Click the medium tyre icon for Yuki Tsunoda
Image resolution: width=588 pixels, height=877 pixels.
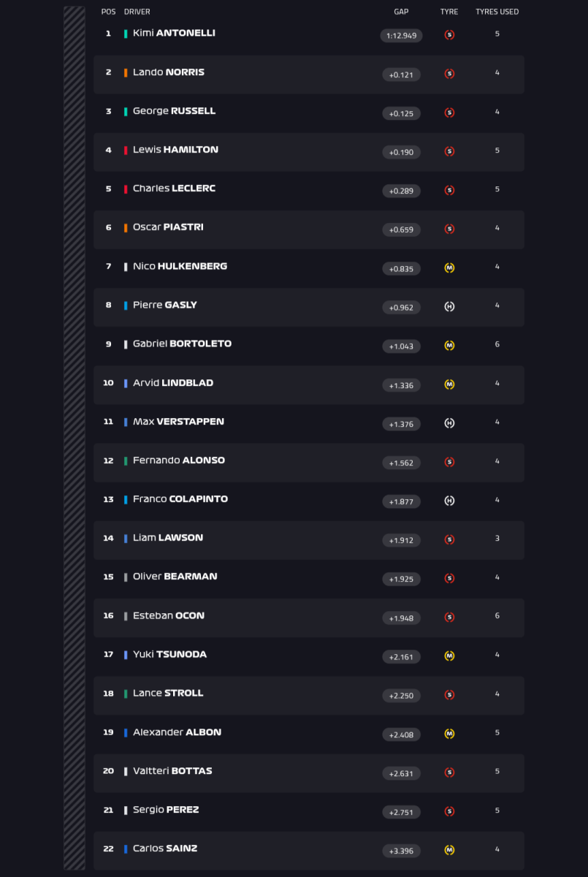coord(449,656)
